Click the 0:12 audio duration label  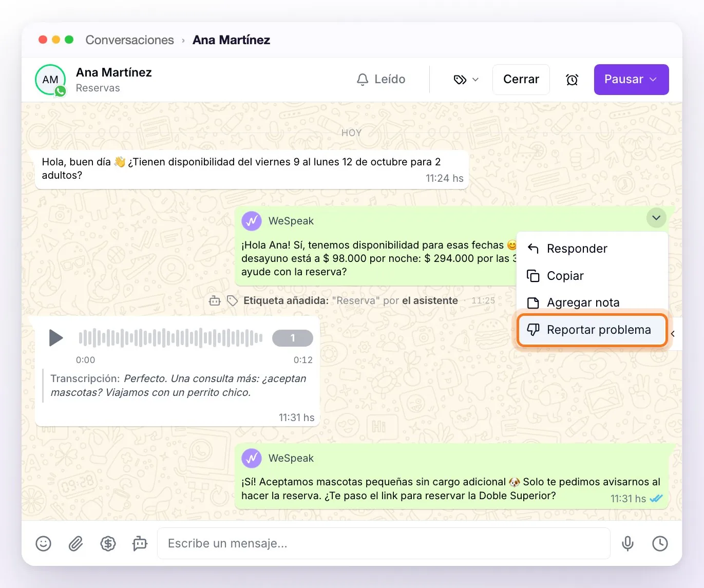[303, 360]
